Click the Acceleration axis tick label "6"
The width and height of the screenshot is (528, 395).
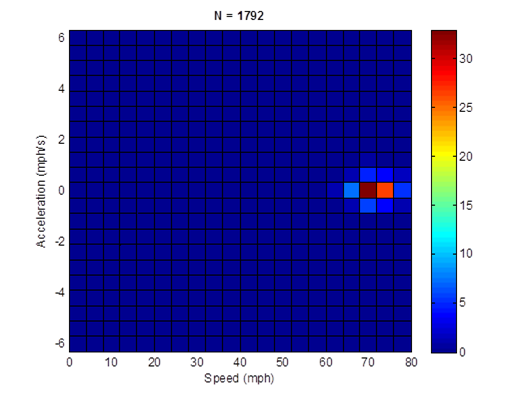point(61,38)
